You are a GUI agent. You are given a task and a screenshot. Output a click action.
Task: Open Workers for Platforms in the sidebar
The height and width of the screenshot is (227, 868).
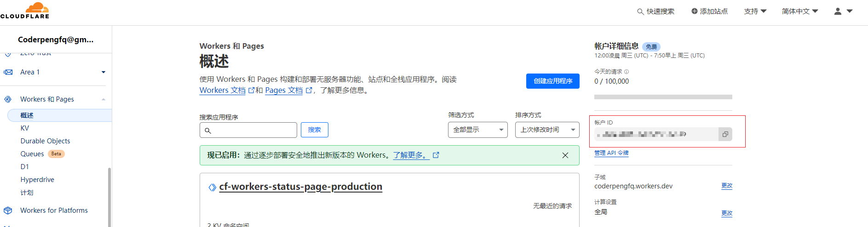click(54, 210)
